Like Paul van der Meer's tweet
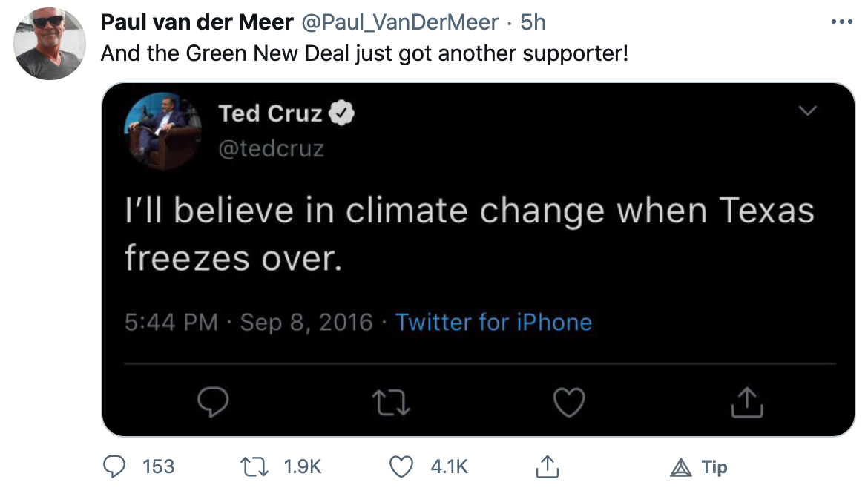 401,466
